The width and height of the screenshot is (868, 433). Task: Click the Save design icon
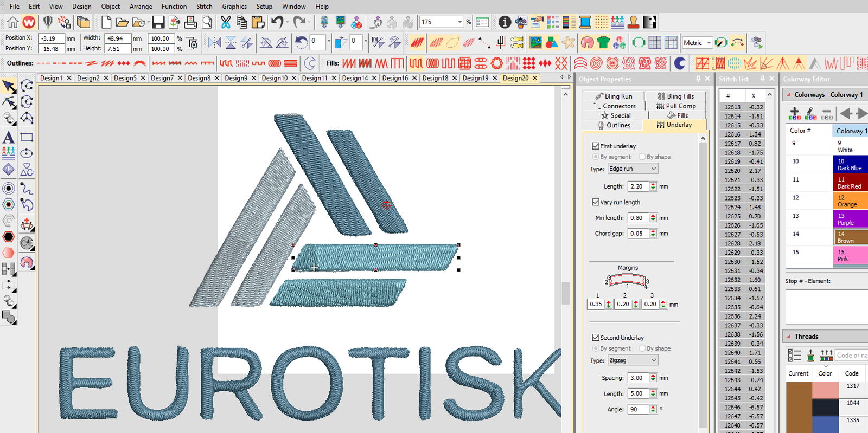pos(158,22)
